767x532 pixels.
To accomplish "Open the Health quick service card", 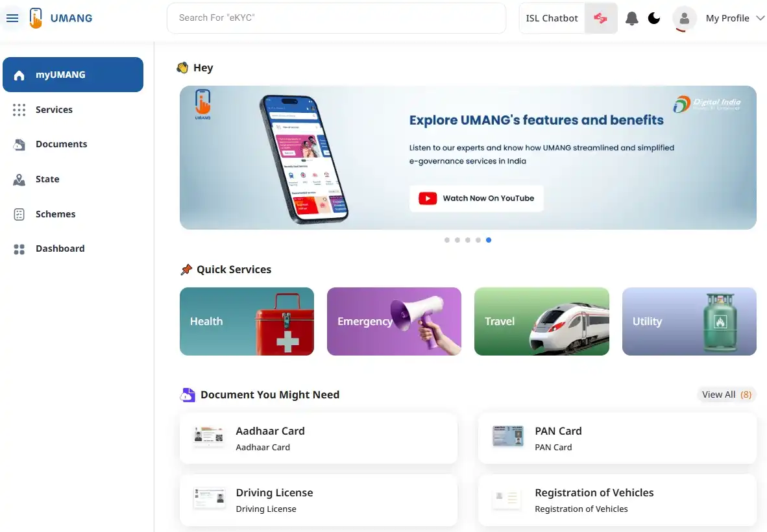I will point(247,321).
